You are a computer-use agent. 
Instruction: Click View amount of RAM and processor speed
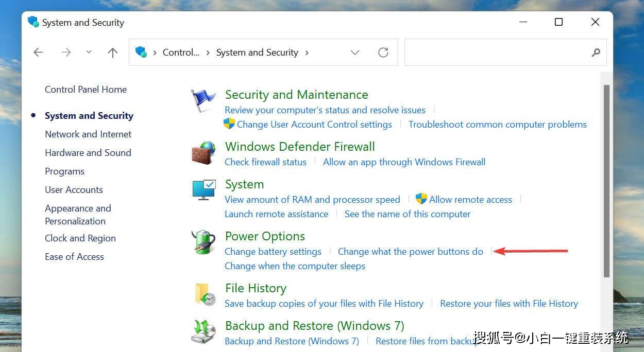[312, 200]
